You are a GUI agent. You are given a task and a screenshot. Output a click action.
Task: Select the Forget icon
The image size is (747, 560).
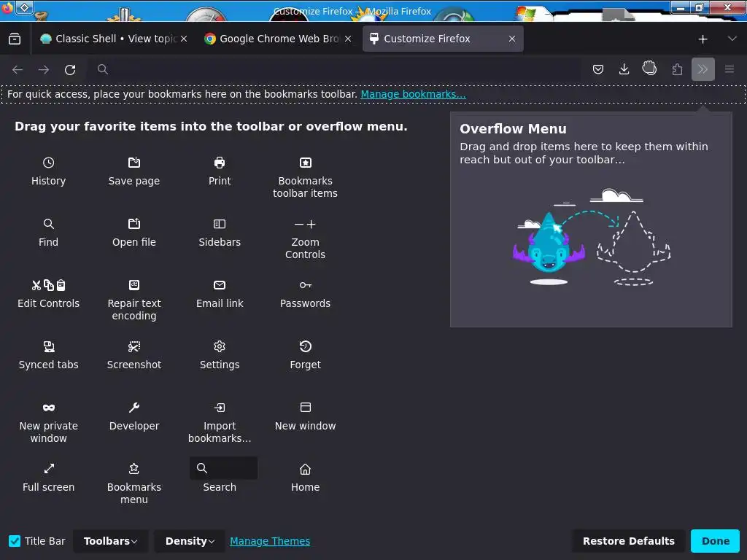click(306, 346)
